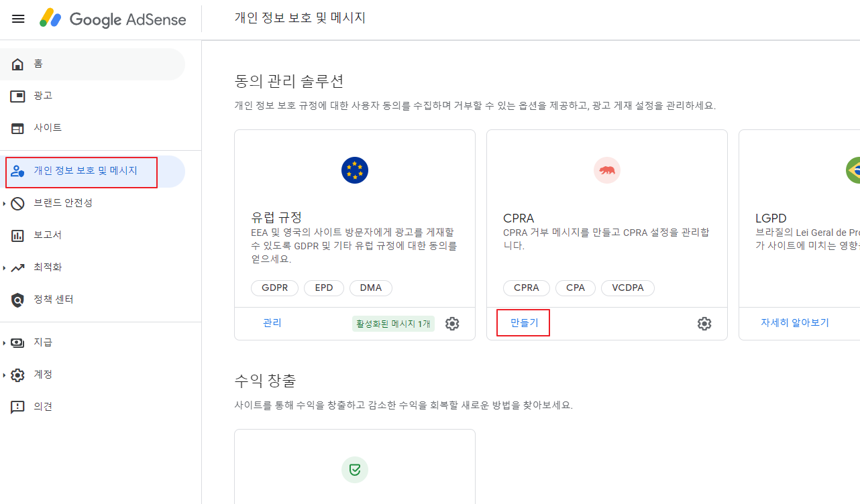Viewport: 860px width, 504px height.
Task: Click the GDPR chip on 유럽 규정 card
Action: click(274, 288)
